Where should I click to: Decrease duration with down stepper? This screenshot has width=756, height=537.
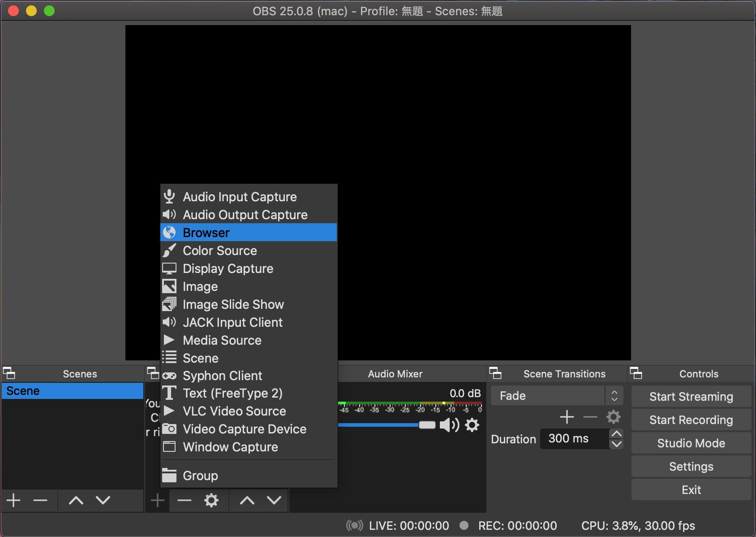(x=616, y=444)
